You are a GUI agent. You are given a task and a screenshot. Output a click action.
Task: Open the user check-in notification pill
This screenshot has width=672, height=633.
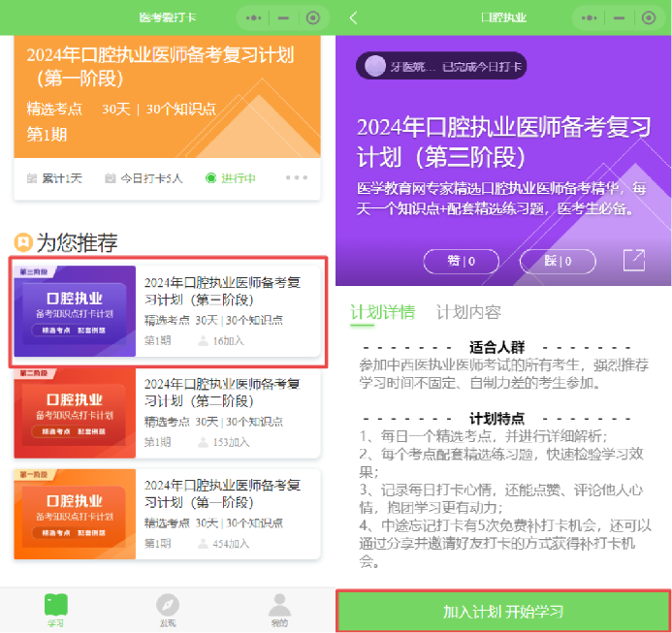click(441, 66)
